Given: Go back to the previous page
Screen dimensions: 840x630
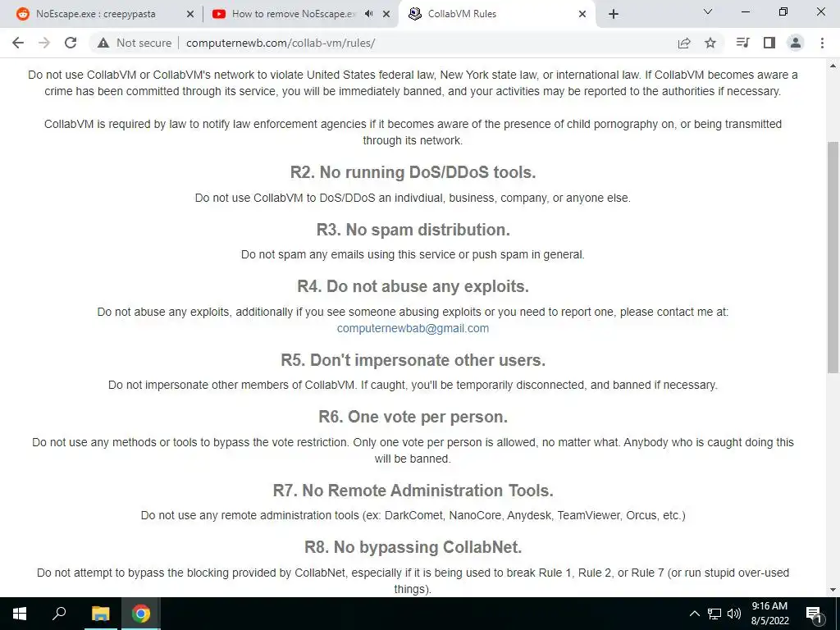Looking at the screenshot, I should point(18,43).
